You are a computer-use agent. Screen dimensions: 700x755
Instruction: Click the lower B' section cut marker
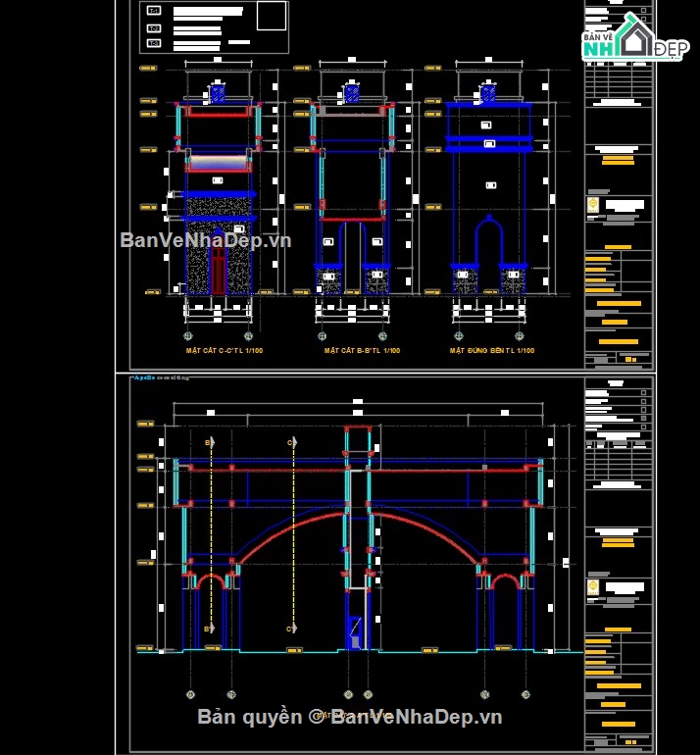(x=210, y=629)
